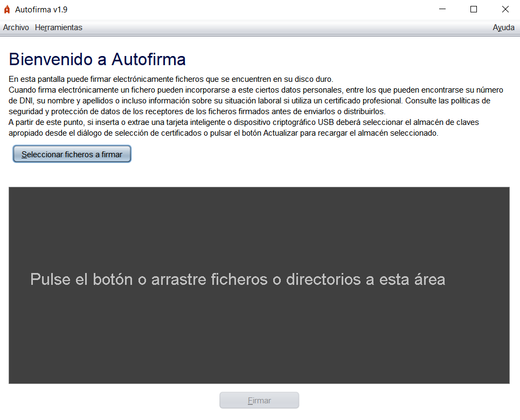The width and height of the screenshot is (520, 420).
Task: Click the Autofirma flame logo icon
Action: 6,10
